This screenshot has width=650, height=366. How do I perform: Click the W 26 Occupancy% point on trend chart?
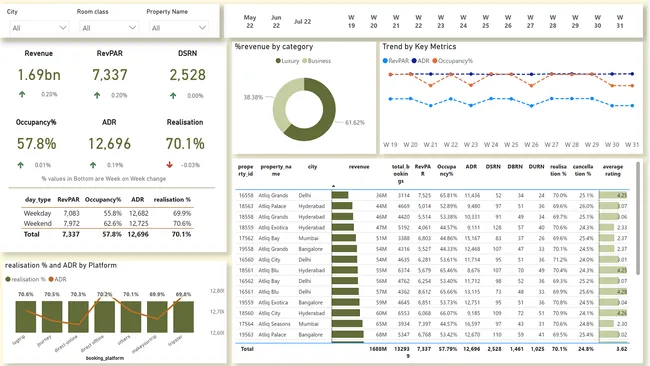[532, 86]
